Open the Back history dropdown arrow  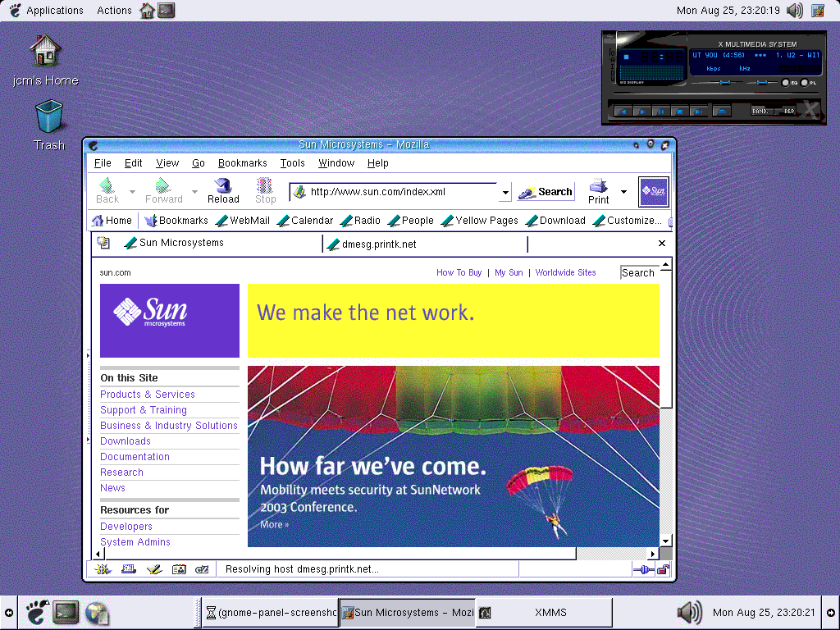pos(132,192)
